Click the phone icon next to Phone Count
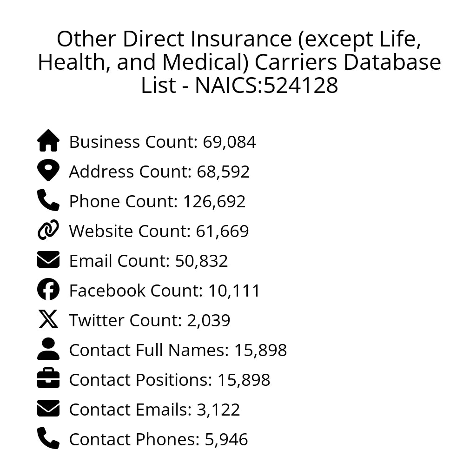The width and height of the screenshot is (476, 476). (x=48, y=200)
